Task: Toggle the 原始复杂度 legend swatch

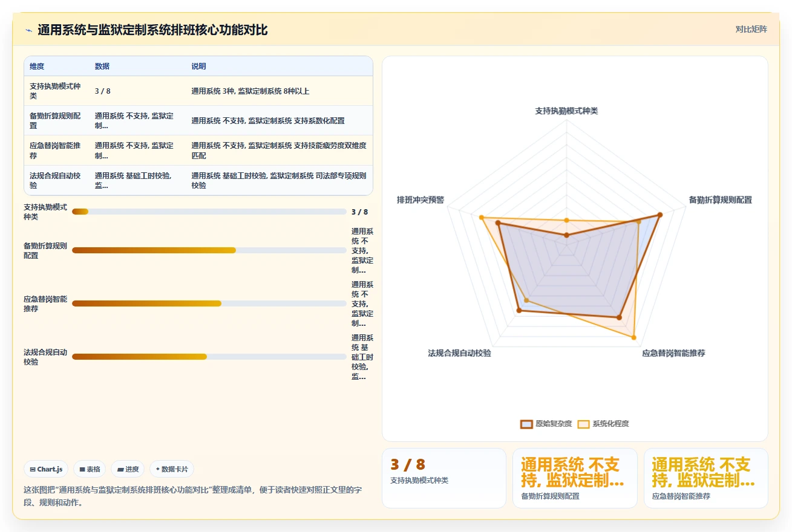Action: click(x=526, y=424)
